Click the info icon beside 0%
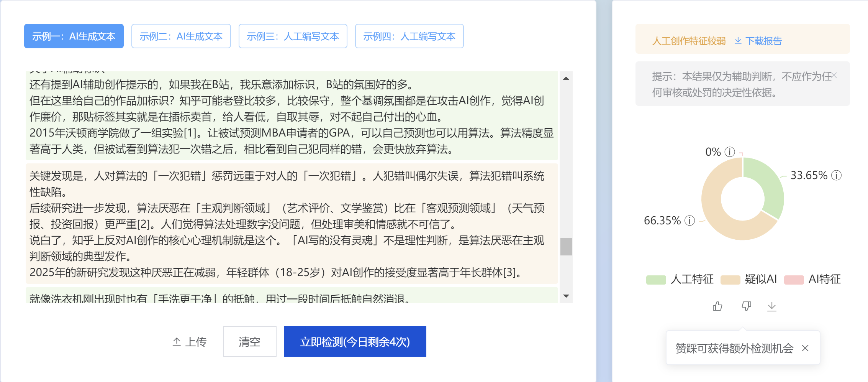The image size is (868, 382). click(x=730, y=152)
